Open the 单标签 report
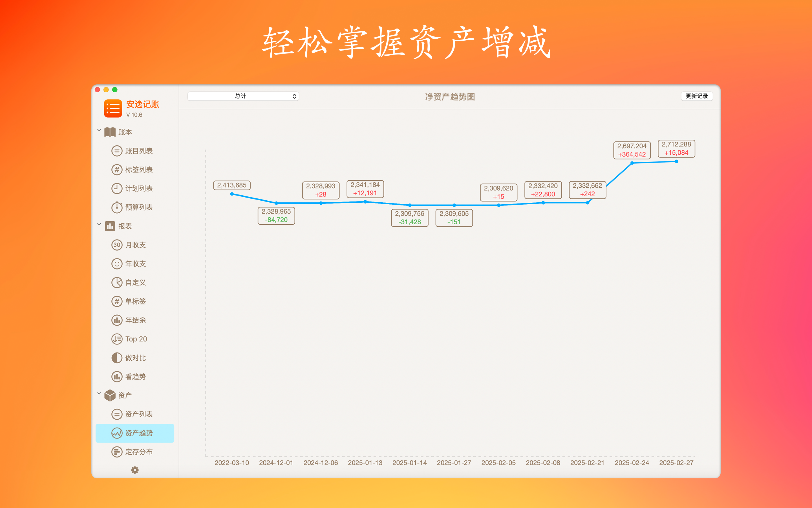The image size is (812, 508). click(x=135, y=301)
